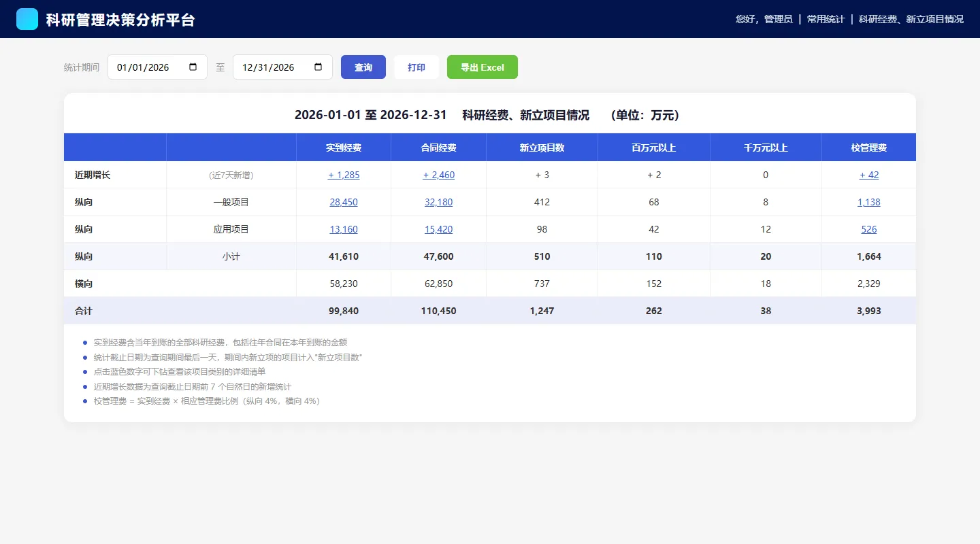The width and height of the screenshot is (980, 544).
Task: Open calendar picker on end date field
Action: [318, 67]
